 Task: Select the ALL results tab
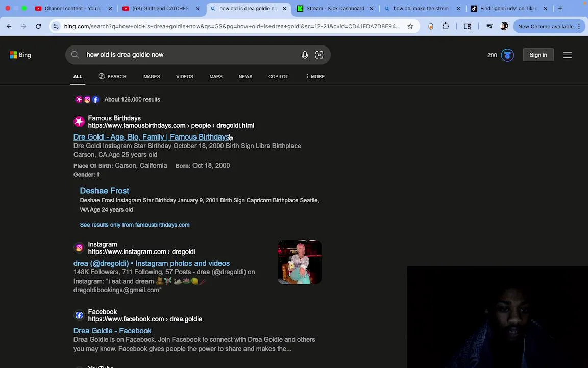point(78,76)
